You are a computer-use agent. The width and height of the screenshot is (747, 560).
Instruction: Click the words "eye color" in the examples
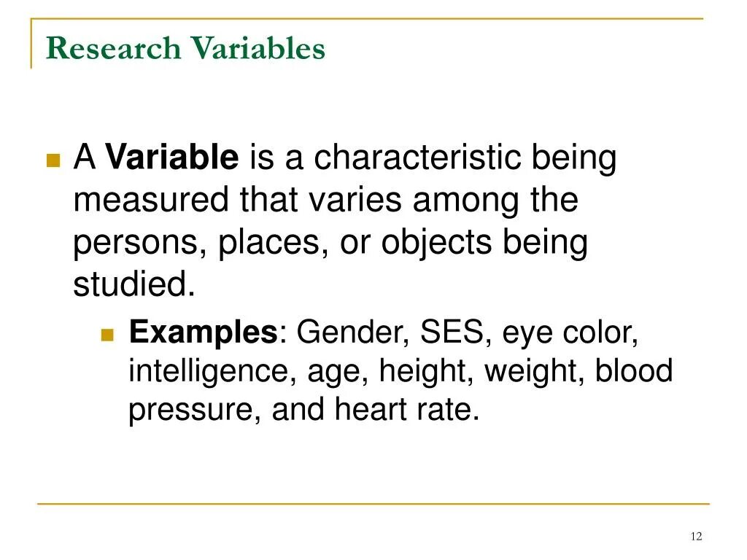click(x=570, y=332)
